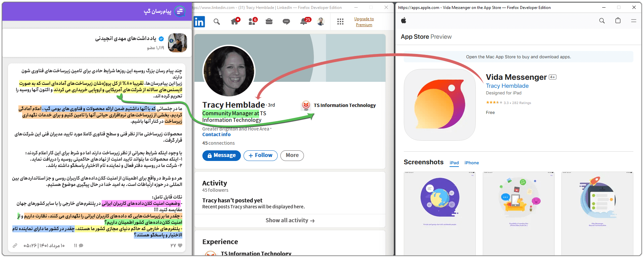
Task: Expand the Apple site hamburger menu
Action: point(633,21)
